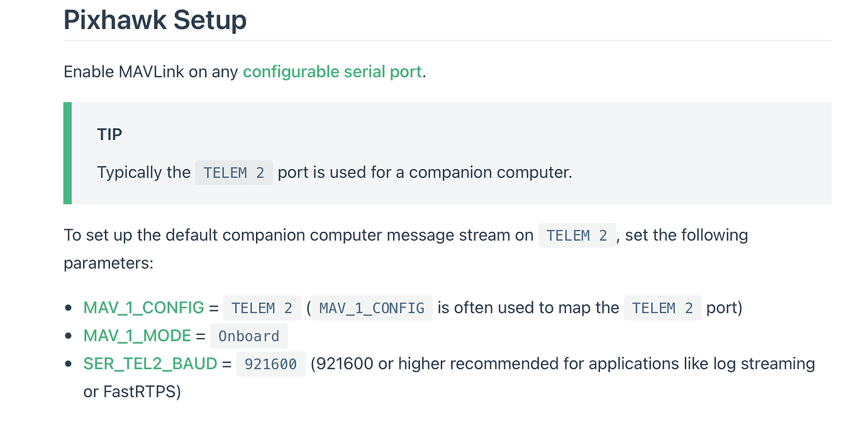Image resolution: width=868 pixels, height=421 pixels.
Task: Click 'port is used for a companion computer' text
Action: click(425, 172)
